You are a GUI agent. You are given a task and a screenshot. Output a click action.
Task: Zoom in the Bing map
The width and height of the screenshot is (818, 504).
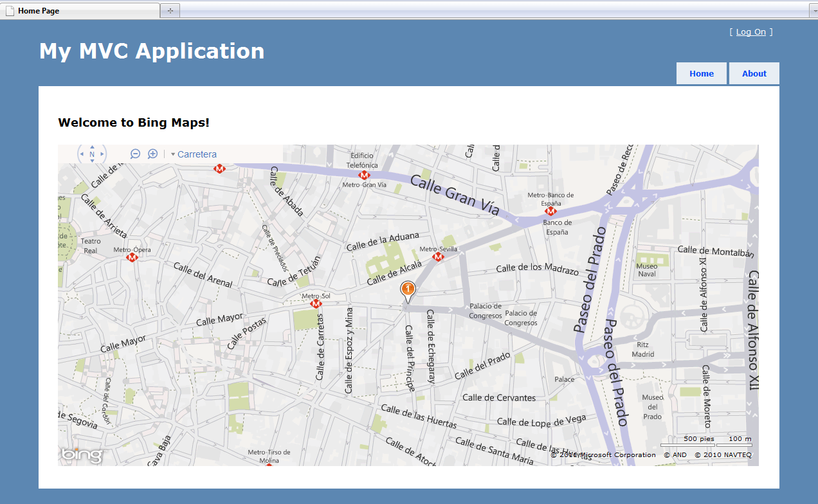coord(153,154)
